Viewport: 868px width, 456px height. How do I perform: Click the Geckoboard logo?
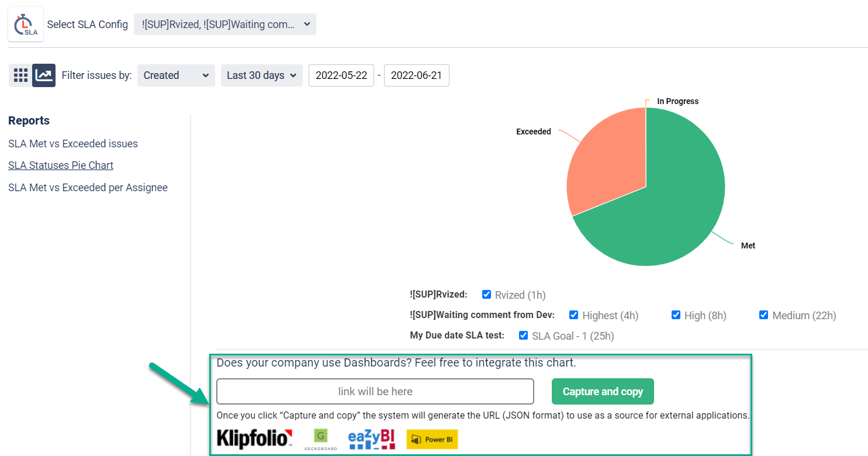click(320, 440)
